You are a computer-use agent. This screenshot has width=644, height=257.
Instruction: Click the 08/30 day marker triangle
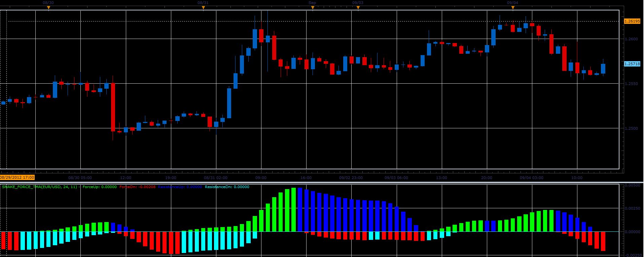click(x=48, y=8)
